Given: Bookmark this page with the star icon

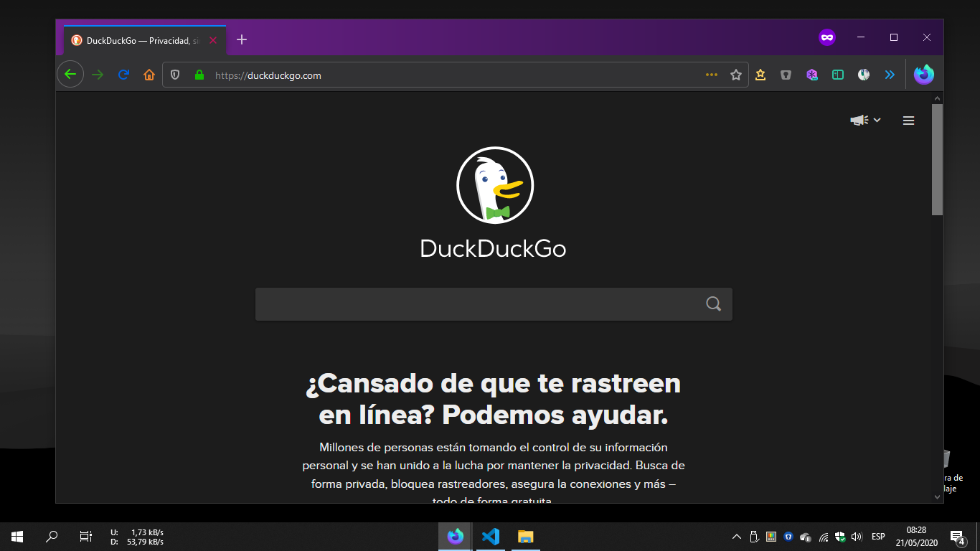Looking at the screenshot, I should pyautogui.click(x=736, y=75).
